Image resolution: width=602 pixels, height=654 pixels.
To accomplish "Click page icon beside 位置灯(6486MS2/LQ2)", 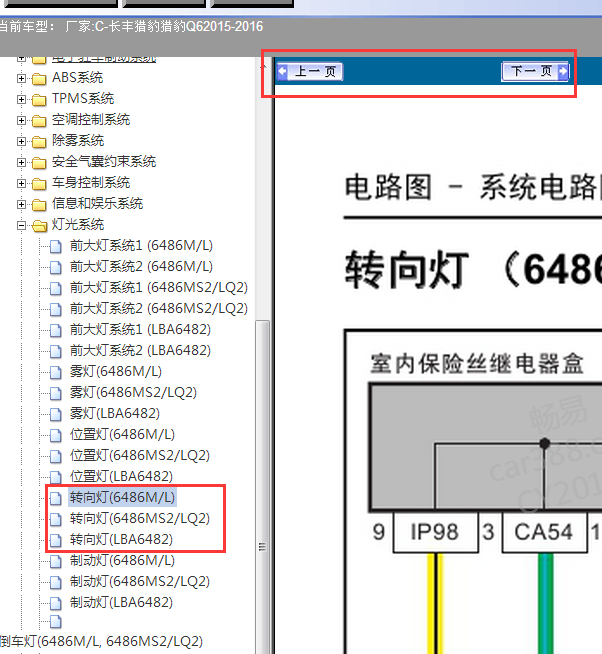I will [55, 456].
